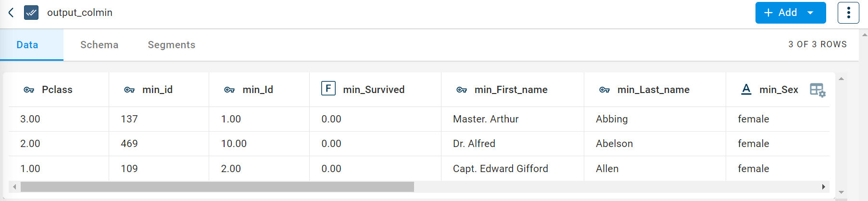Open the Segments tab

click(x=171, y=45)
